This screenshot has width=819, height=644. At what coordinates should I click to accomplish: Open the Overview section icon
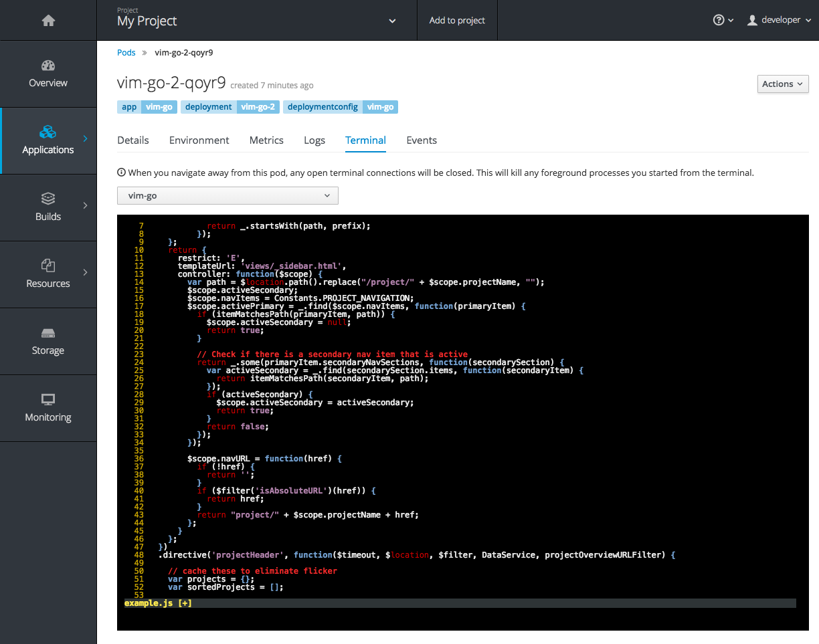48,66
